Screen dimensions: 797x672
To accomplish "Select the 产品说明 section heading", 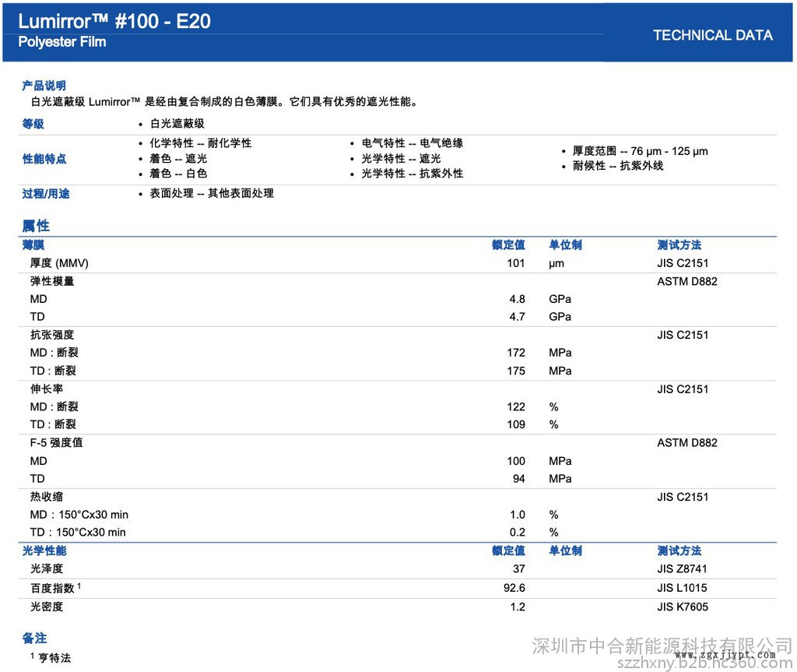I will pos(44,86).
